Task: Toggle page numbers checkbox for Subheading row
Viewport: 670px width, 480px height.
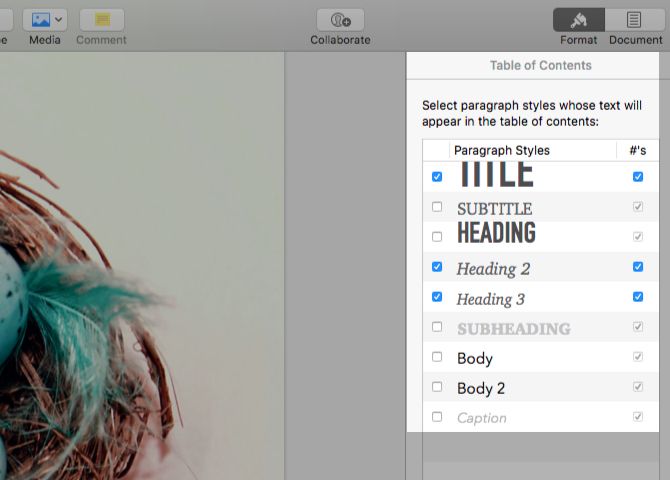Action: 638,327
